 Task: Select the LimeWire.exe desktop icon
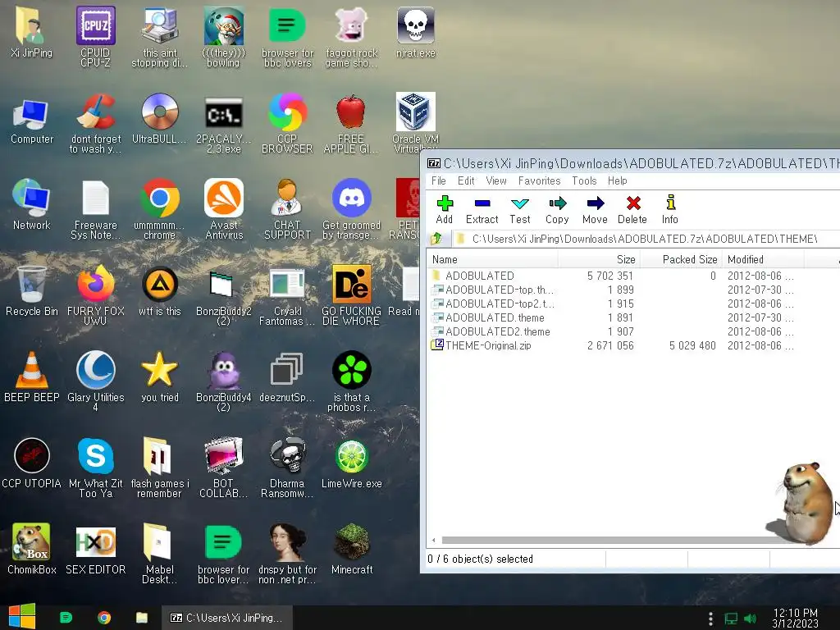click(351, 464)
